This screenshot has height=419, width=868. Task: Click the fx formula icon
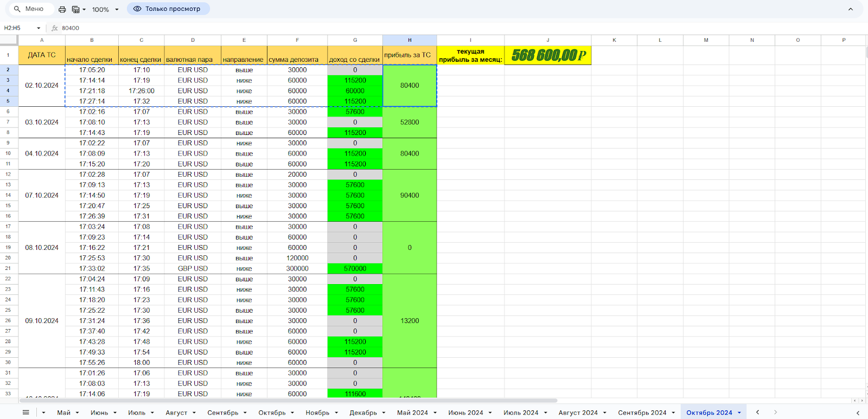tap(55, 28)
